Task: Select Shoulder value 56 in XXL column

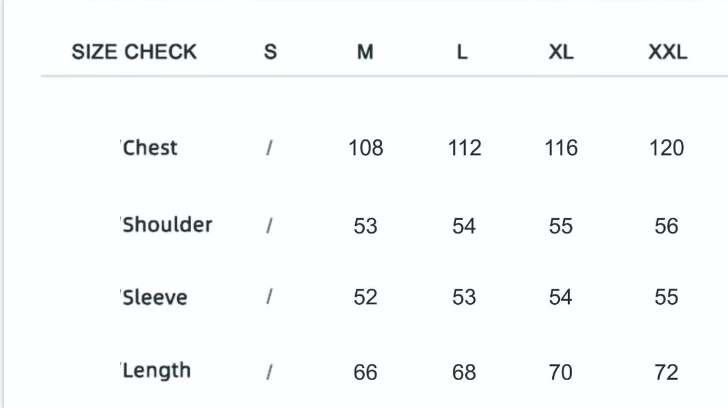Action: [667, 227]
